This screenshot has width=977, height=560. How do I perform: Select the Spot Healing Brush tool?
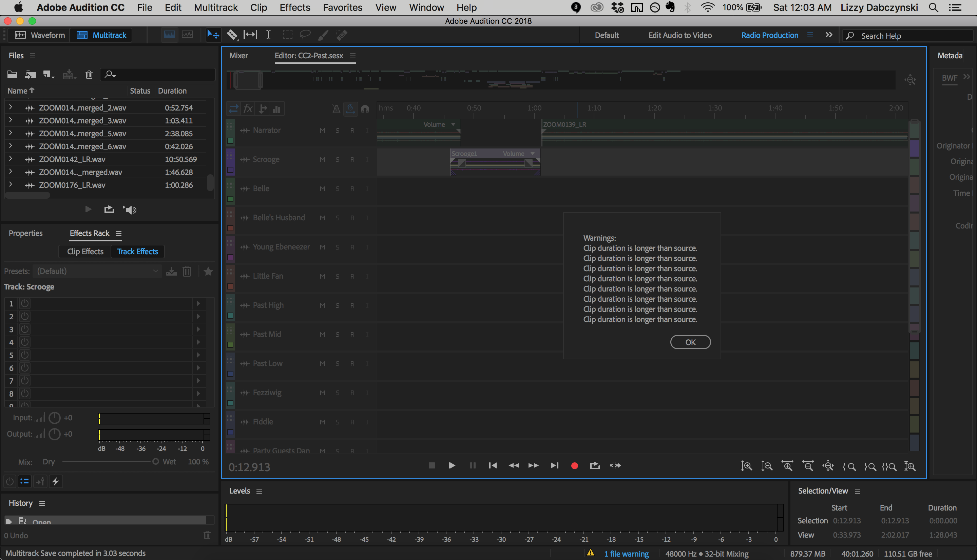[341, 35]
